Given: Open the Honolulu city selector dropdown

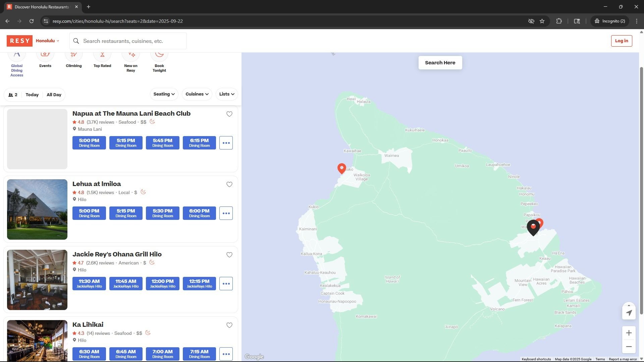Looking at the screenshot, I should tap(47, 41).
